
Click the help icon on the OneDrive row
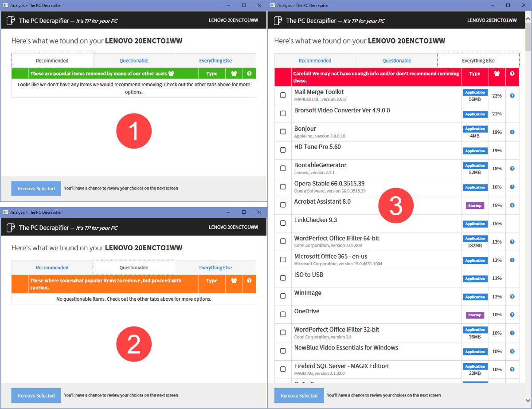point(512,315)
